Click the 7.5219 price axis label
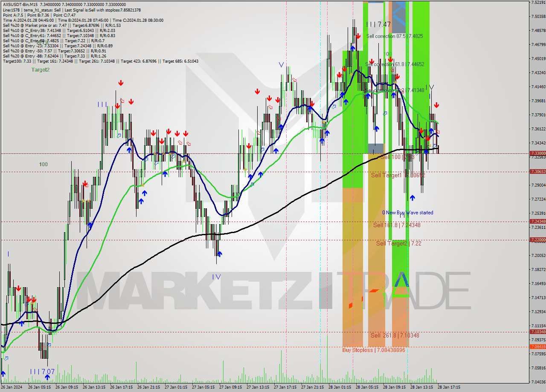The image size is (546, 392). pos(538,3)
